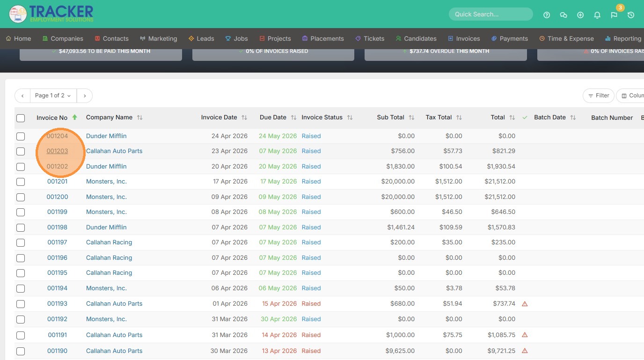Click the plus circle add icon
The height and width of the screenshot is (360, 644).
coord(580,15)
